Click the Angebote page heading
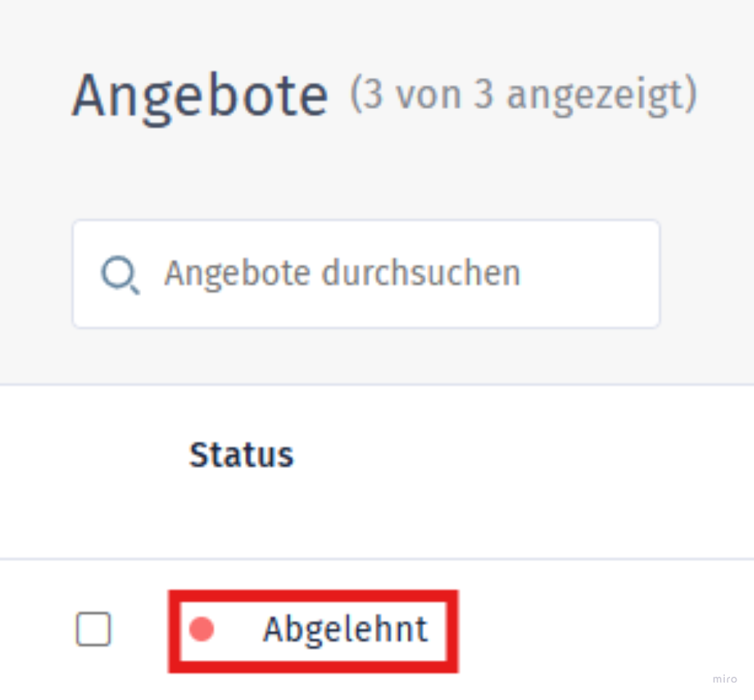The image size is (754, 700). pyautogui.click(x=200, y=96)
